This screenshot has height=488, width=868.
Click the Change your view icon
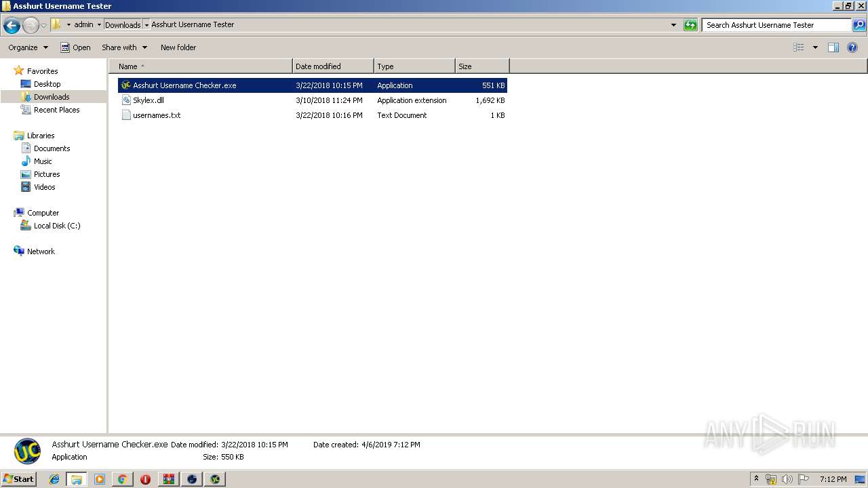pos(799,47)
